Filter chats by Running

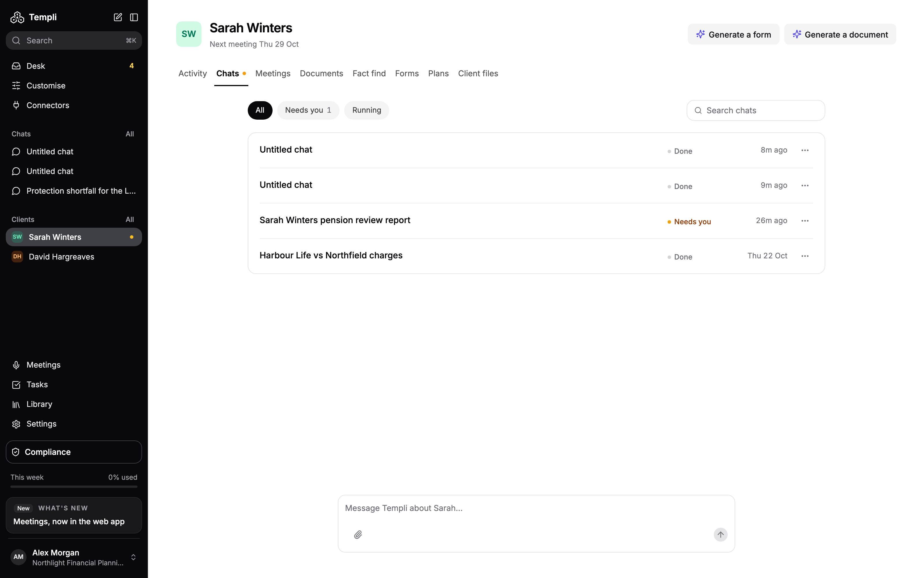(x=366, y=110)
